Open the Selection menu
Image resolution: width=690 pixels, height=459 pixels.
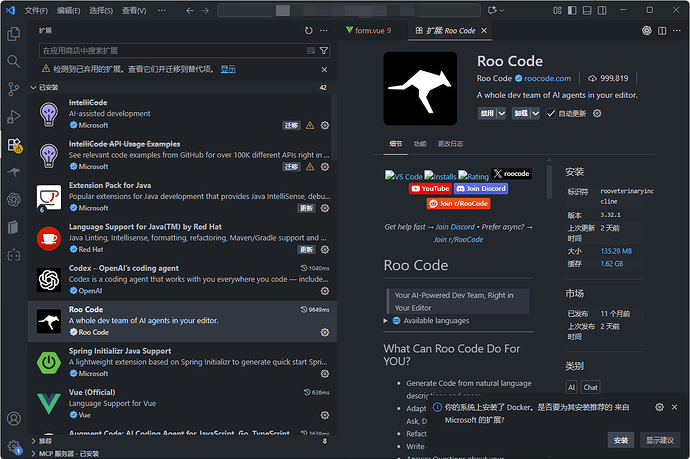click(101, 11)
